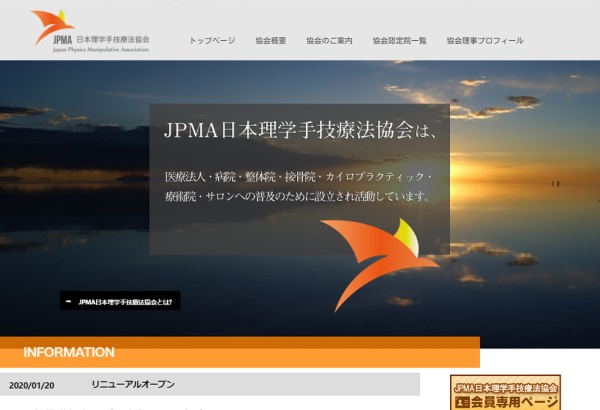
Task: Open the 会員専用ページ banner
Action: 505,393
